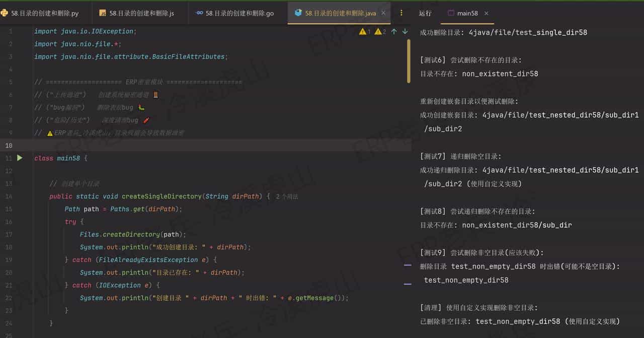The width and height of the screenshot is (644, 338).
Task: Click "non_existent_dir58/sub_dir" output line
Action: click(496, 225)
